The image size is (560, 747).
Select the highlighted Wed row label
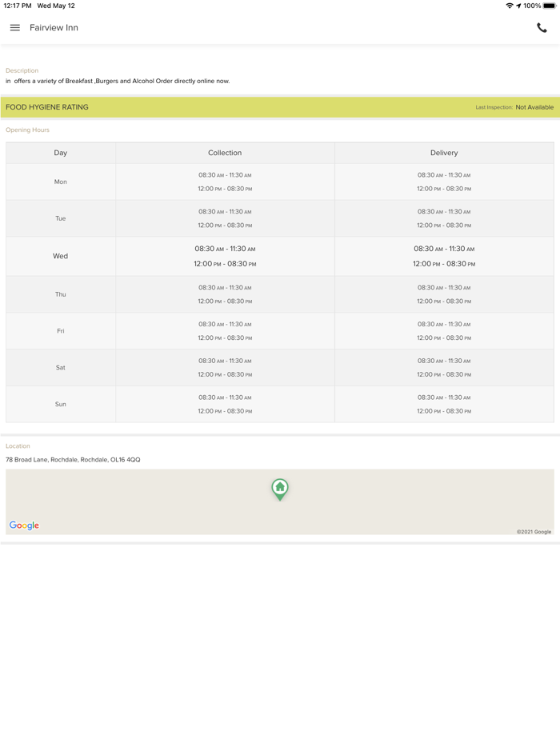coord(61,256)
